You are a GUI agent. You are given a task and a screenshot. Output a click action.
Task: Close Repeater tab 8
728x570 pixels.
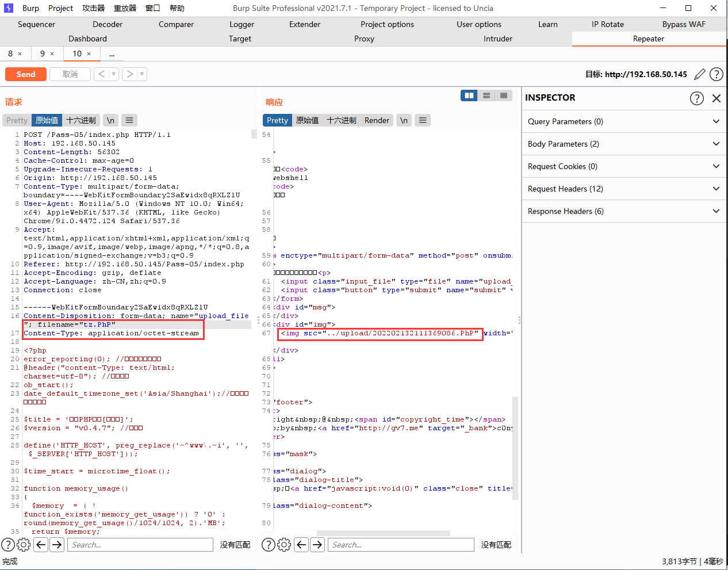click(20, 53)
